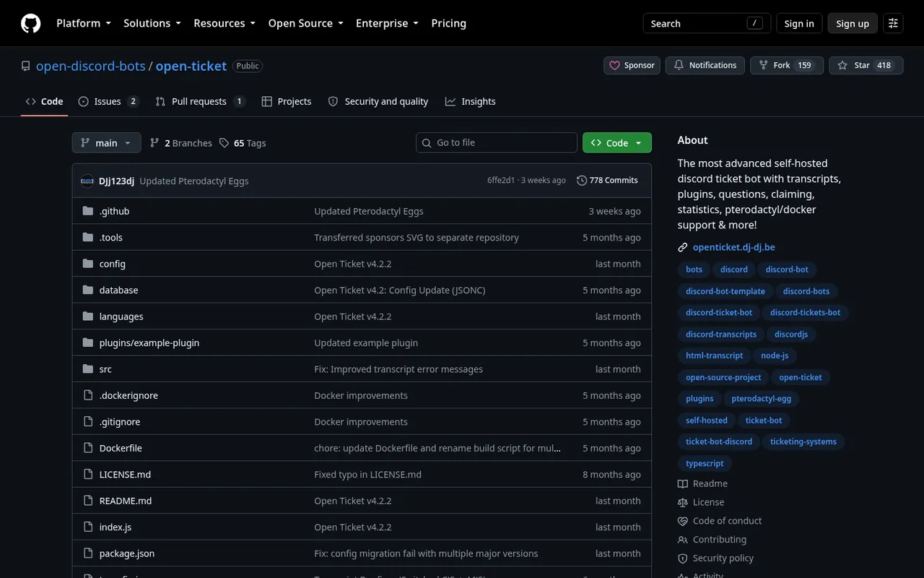The height and width of the screenshot is (578, 924).
Task: Click the Sign up button
Action: 853,23
